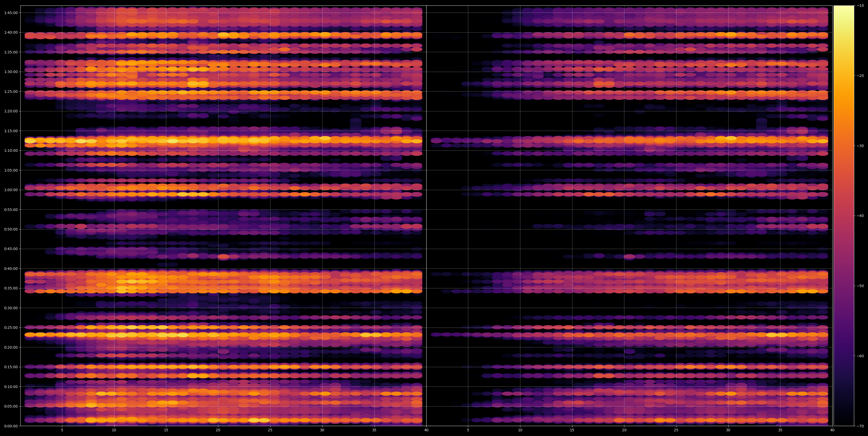Click the 0:30:00 y-axis tick
Screen dimensions: 868x436
point(11,308)
